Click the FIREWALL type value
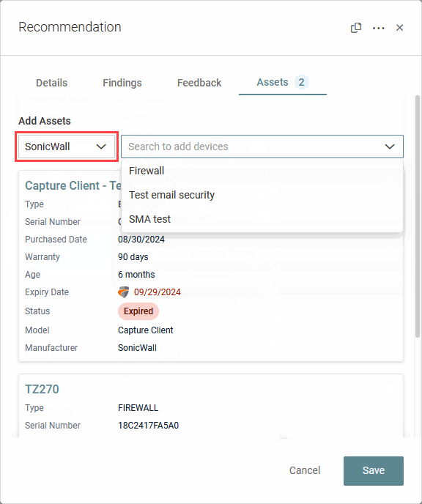 pyautogui.click(x=138, y=408)
